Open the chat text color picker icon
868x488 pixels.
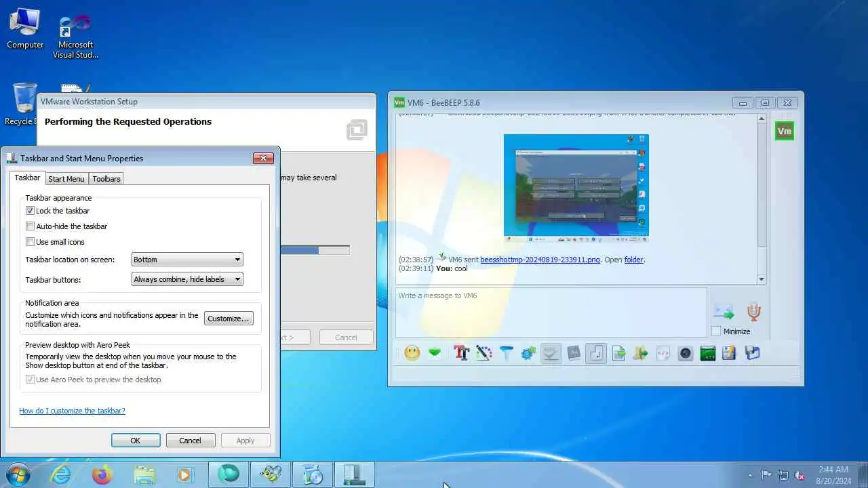point(484,352)
